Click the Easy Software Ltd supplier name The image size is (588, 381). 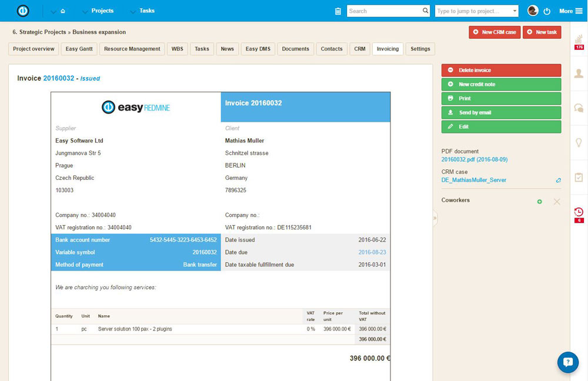coord(79,141)
